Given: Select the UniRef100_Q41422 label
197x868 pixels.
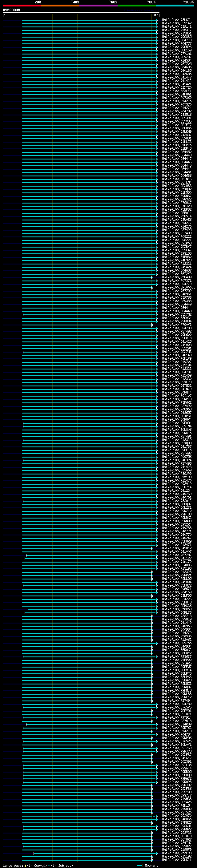Looking at the screenshot, I should point(177,81).
